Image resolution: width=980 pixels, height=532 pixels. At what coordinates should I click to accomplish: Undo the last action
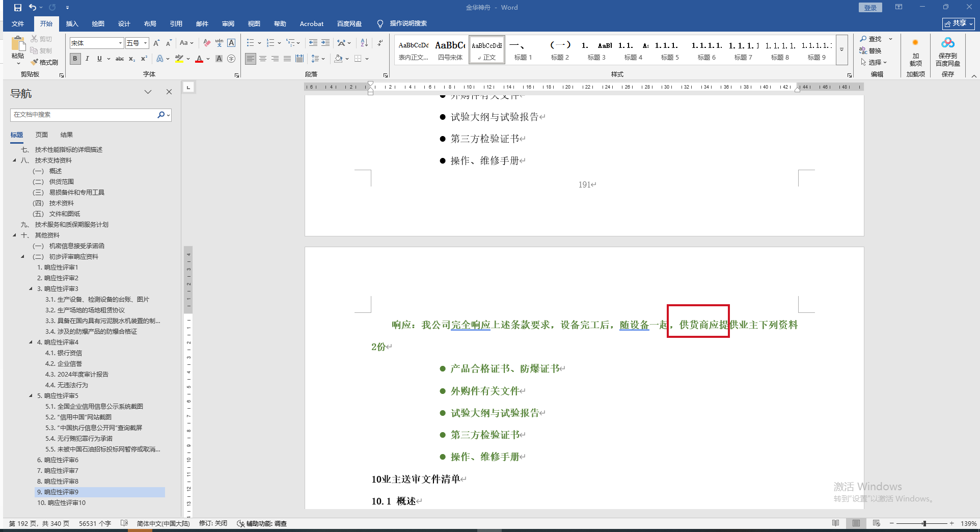(33, 8)
